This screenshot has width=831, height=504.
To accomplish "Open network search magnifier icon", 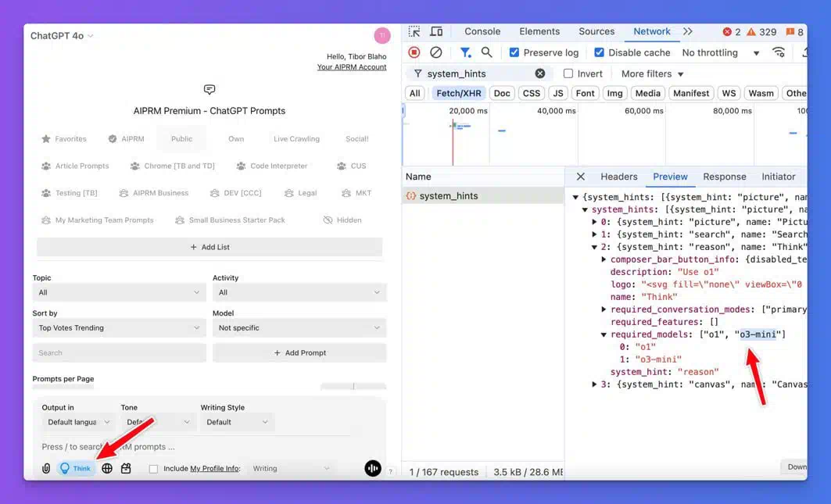I will [x=486, y=52].
